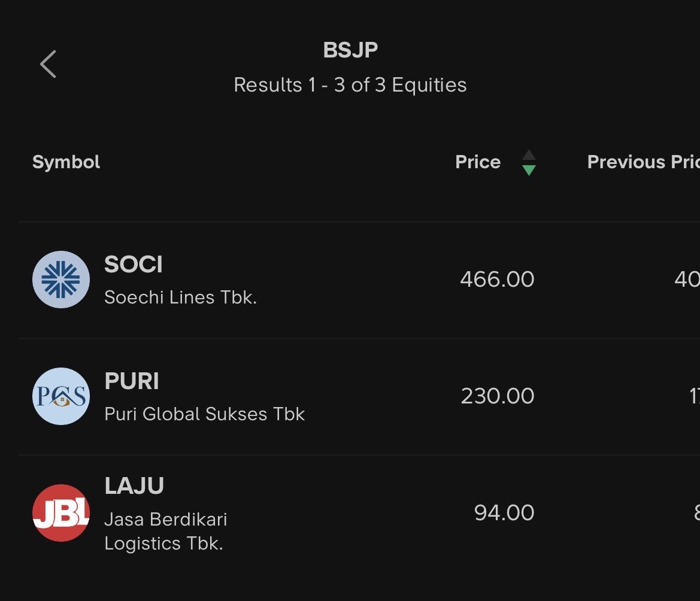The height and width of the screenshot is (601, 700).
Task: Open the SOCI ticker symbol
Action: [x=134, y=264]
